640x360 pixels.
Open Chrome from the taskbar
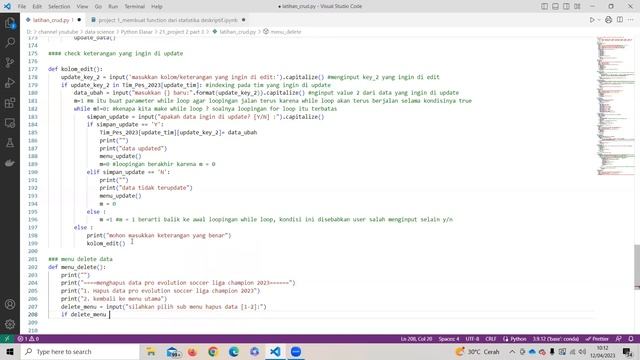[x=213, y=351]
